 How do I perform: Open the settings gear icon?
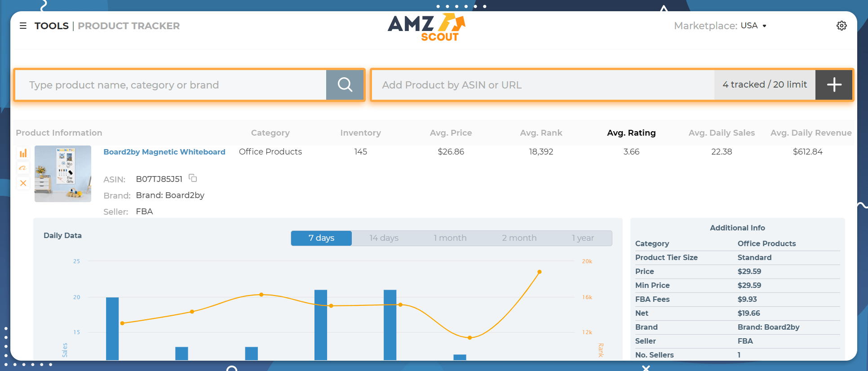(841, 26)
